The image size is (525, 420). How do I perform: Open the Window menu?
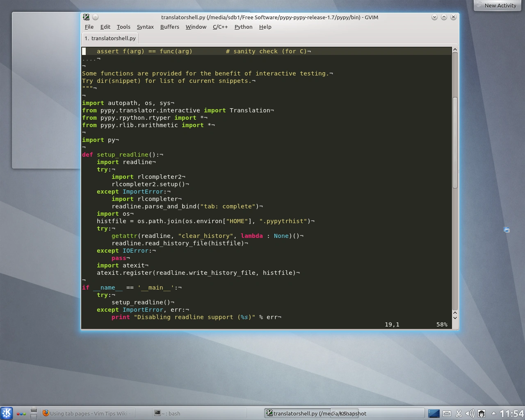(196, 27)
